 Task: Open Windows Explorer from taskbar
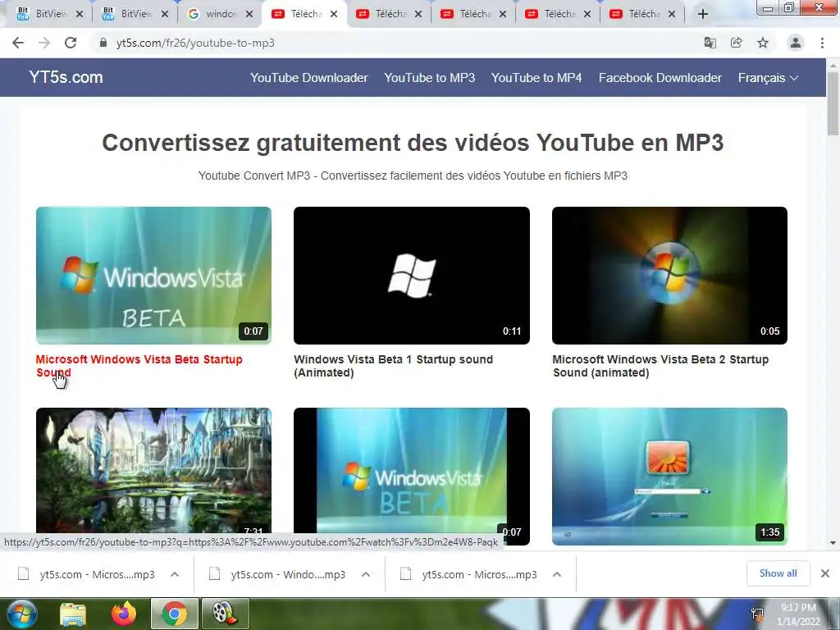tap(73, 614)
